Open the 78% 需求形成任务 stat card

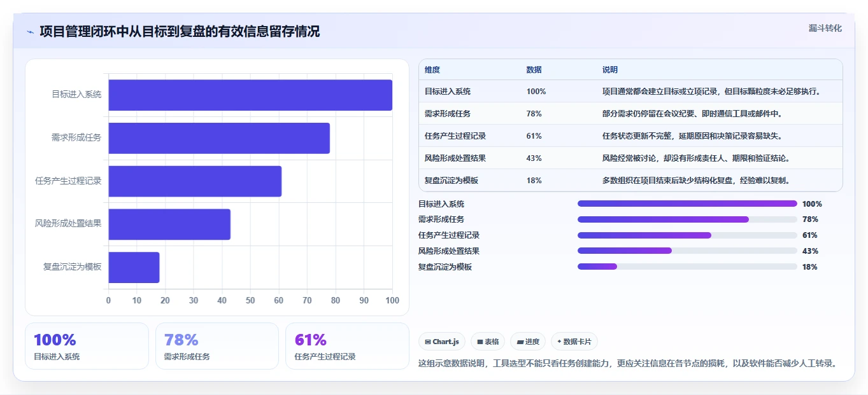217,346
